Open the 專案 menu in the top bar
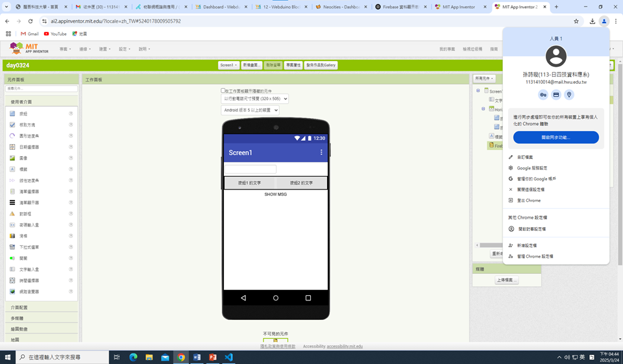The height and width of the screenshot is (364, 623). pyautogui.click(x=65, y=49)
